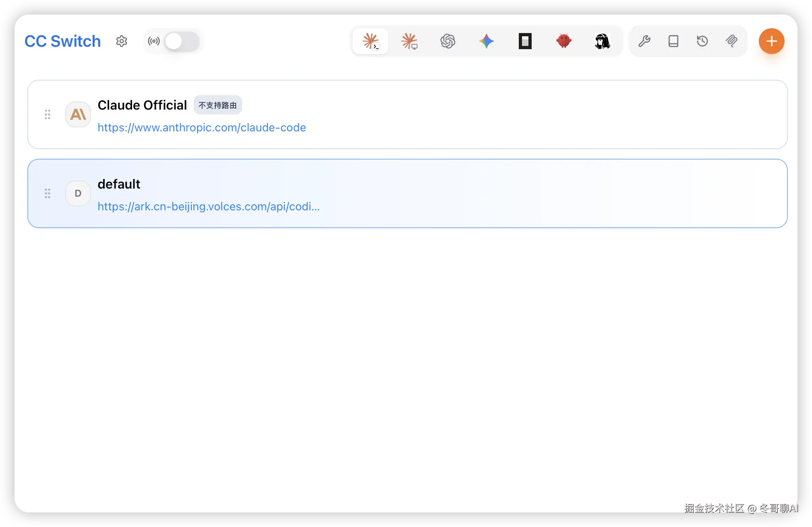Select the black square icon app tab

pyautogui.click(x=525, y=41)
